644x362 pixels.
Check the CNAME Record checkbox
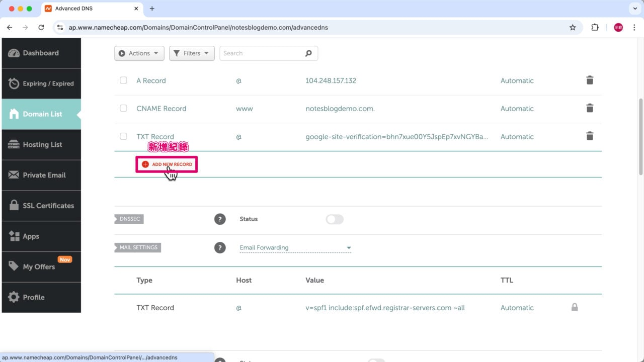(x=123, y=108)
